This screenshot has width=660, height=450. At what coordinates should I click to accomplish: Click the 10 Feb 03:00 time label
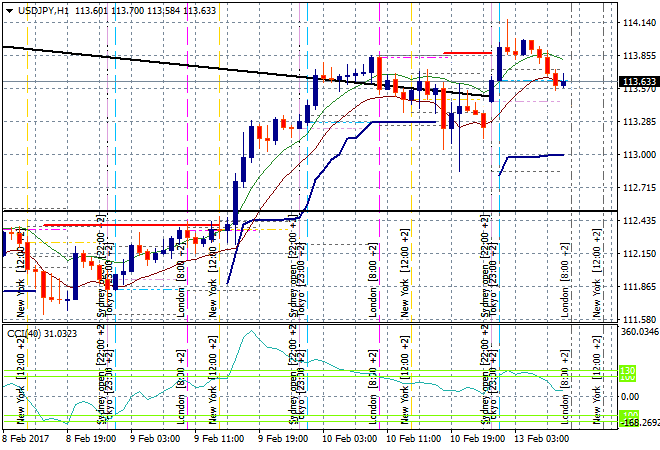click(x=350, y=438)
